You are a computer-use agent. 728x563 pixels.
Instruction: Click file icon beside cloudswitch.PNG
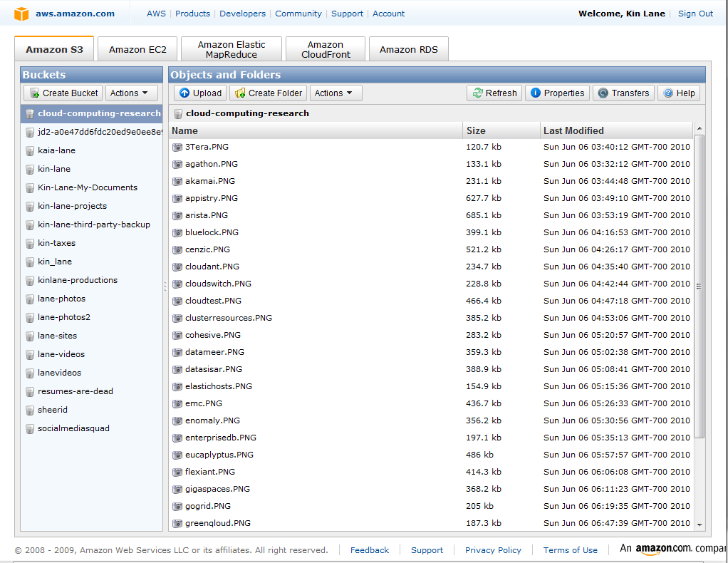pyautogui.click(x=177, y=284)
